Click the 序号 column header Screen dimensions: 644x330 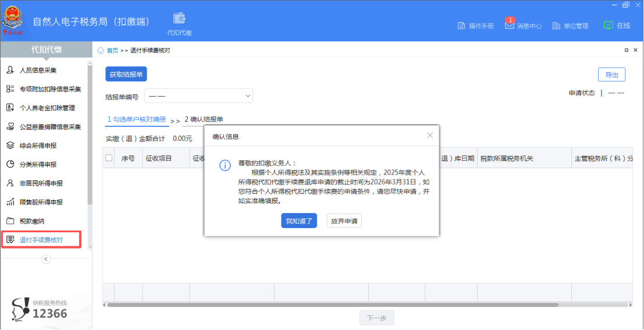128,158
